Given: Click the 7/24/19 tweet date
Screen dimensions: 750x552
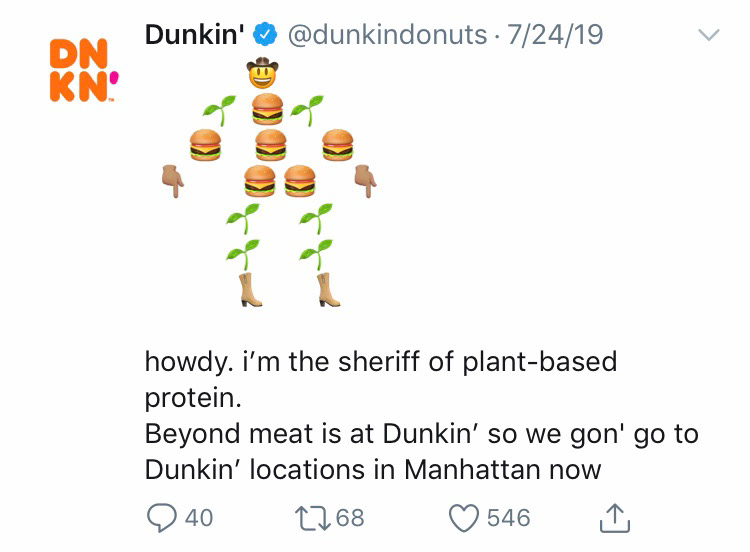Looking at the screenshot, I should (x=555, y=34).
